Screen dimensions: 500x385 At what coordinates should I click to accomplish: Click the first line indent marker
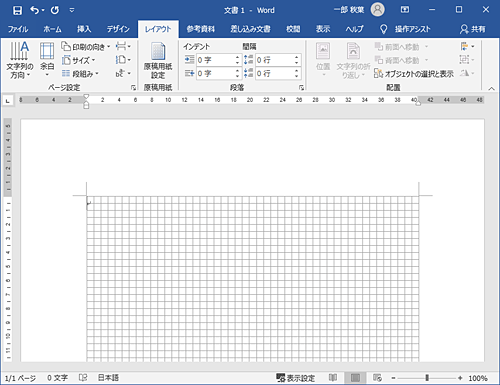pyautogui.click(x=86, y=97)
